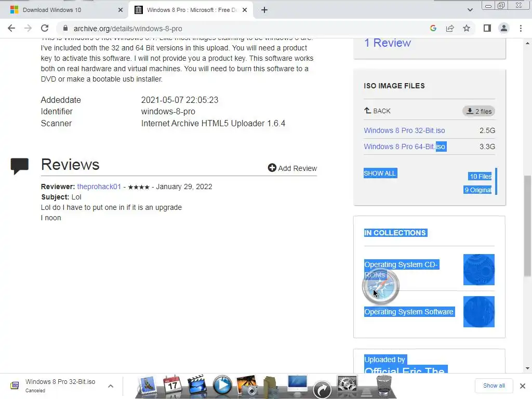Screen dimensions: 532x399
Task: View site security lock info
Action: [65, 28]
